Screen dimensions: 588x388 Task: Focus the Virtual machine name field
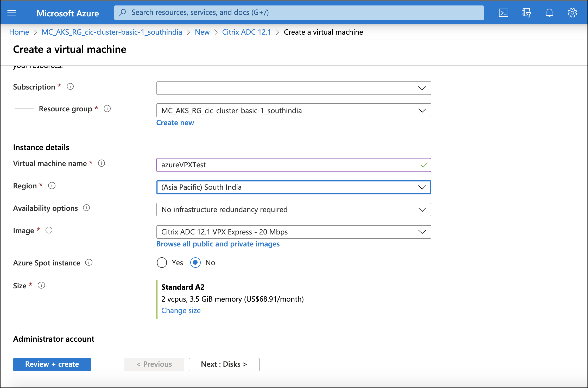point(294,165)
